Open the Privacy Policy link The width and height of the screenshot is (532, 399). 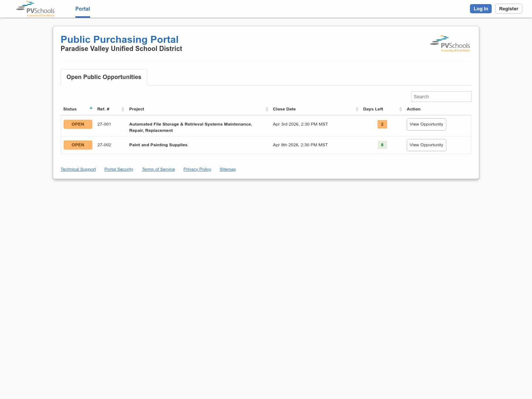tap(197, 169)
